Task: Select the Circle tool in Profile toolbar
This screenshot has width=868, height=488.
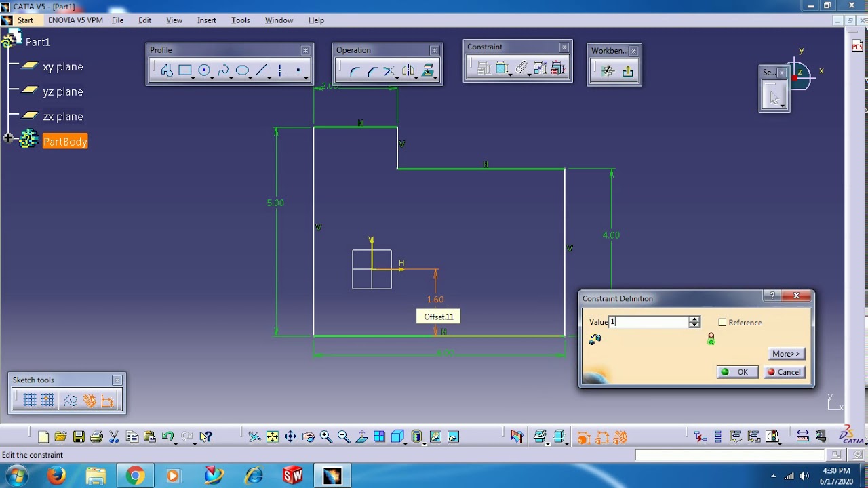Action: point(204,70)
